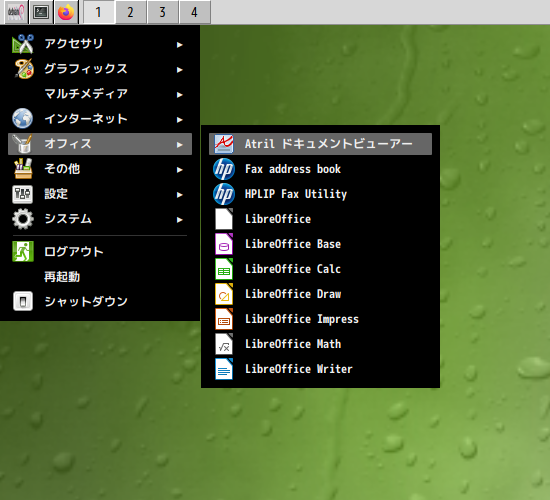
Task: Start HPLIP Fax Utility
Action: [x=320, y=194]
